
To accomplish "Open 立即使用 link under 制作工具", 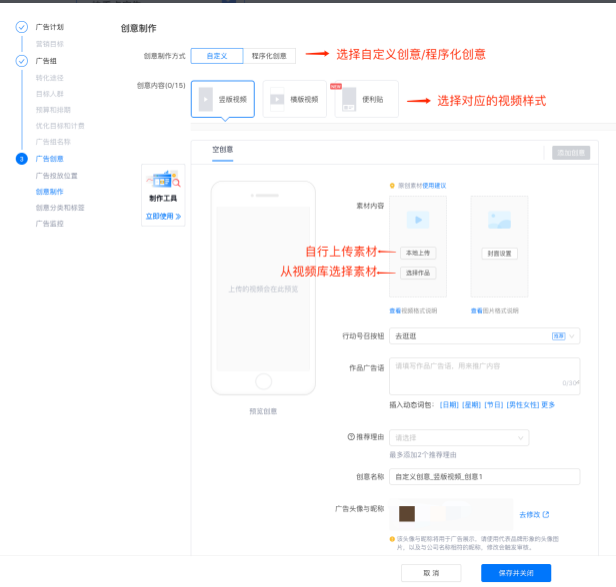I will pyautogui.click(x=163, y=216).
